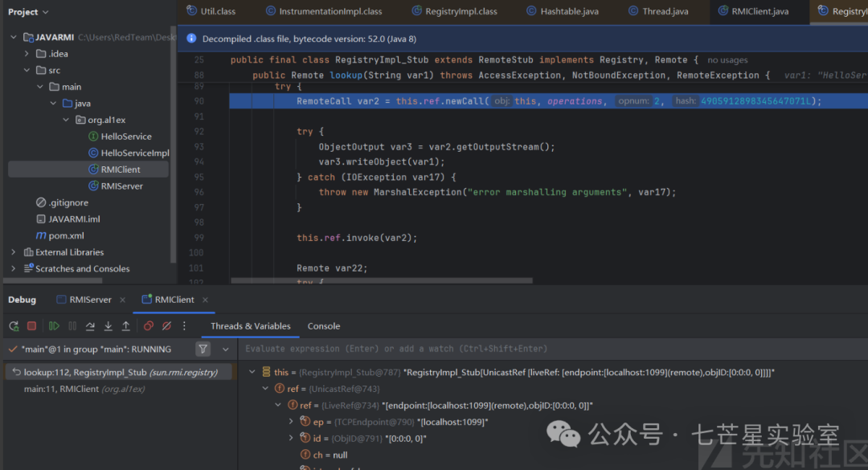
Task: Click the Rerun debug session icon
Action: click(14, 326)
